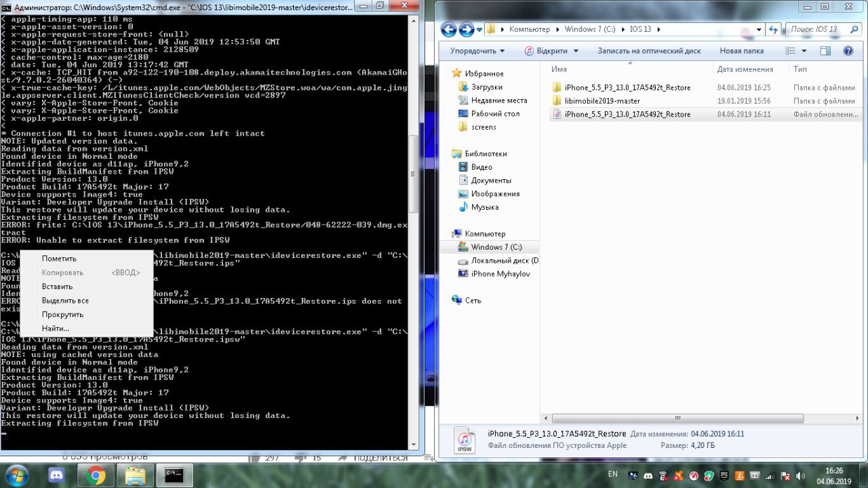Open the volume control in the tray
This screenshot has width=868, height=488.
pos(800,476)
